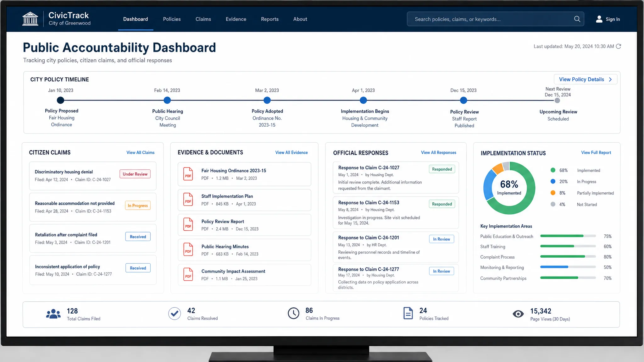
Task: Switch to the Policies tab
Action: point(172,19)
